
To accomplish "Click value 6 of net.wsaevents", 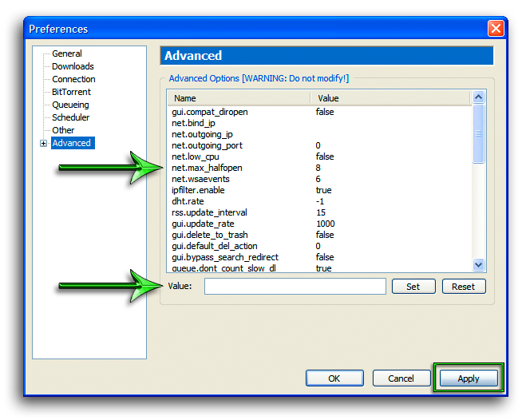I will [318, 179].
